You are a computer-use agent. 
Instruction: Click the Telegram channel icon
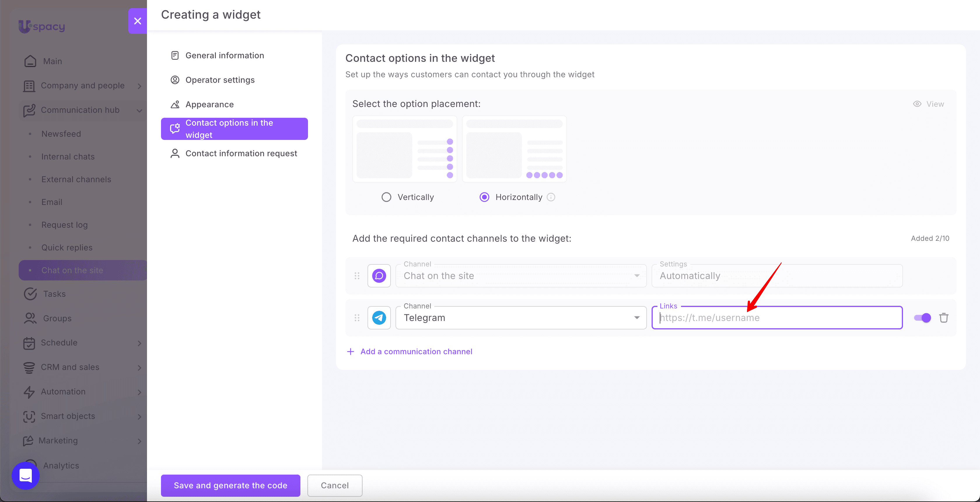pyautogui.click(x=379, y=317)
